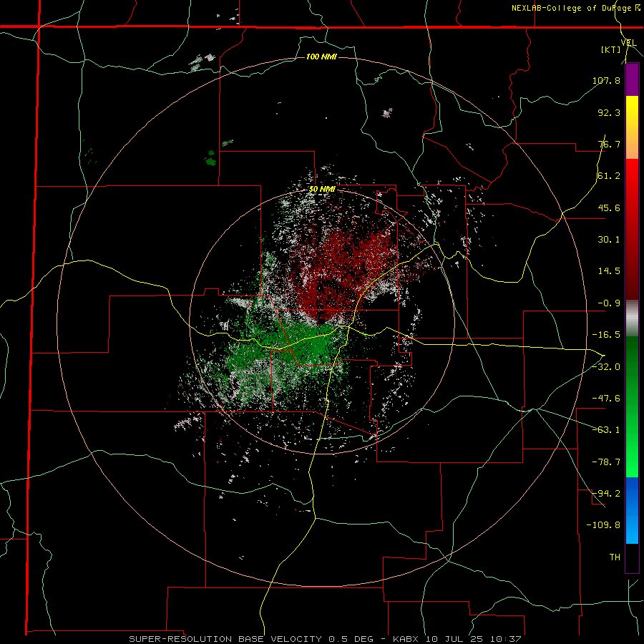Image resolution: width=644 pixels, height=644 pixels.
Task: Click the purple segment of velocity color bar
Action: [632, 79]
